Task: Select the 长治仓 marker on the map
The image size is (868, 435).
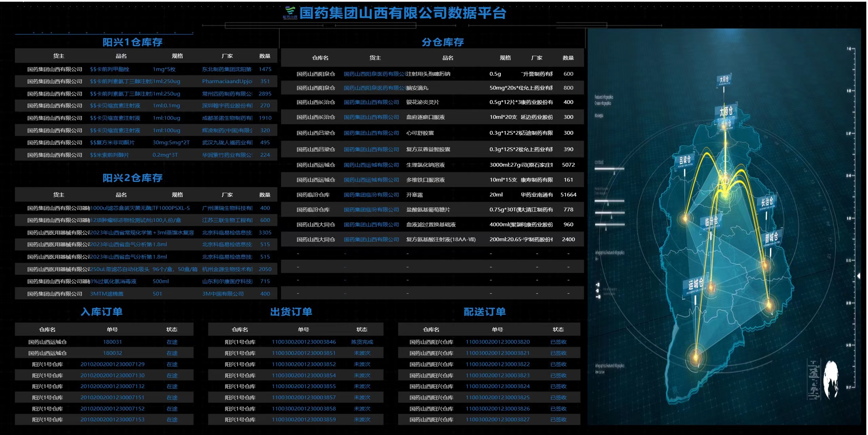Action: [x=767, y=203]
